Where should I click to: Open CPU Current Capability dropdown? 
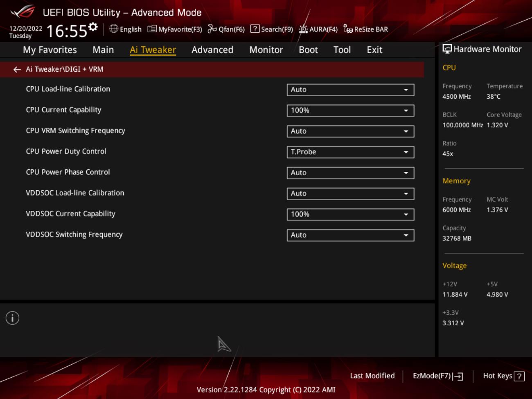click(350, 110)
